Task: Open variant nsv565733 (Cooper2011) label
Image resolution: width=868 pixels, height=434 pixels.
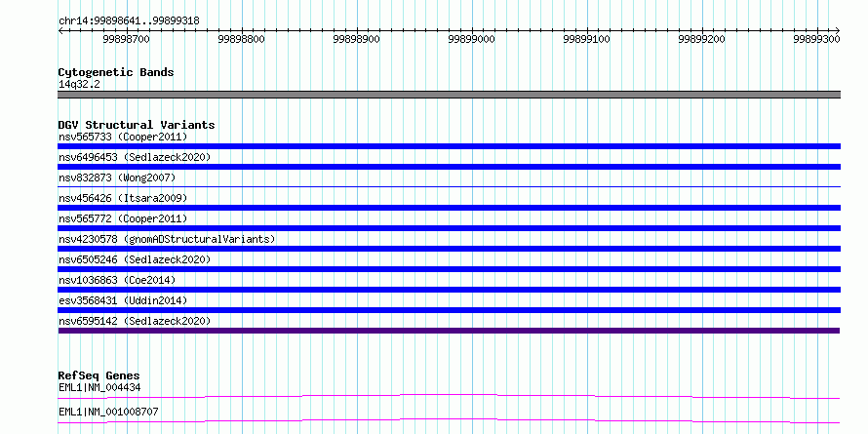Action: pyautogui.click(x=123, y=137)
